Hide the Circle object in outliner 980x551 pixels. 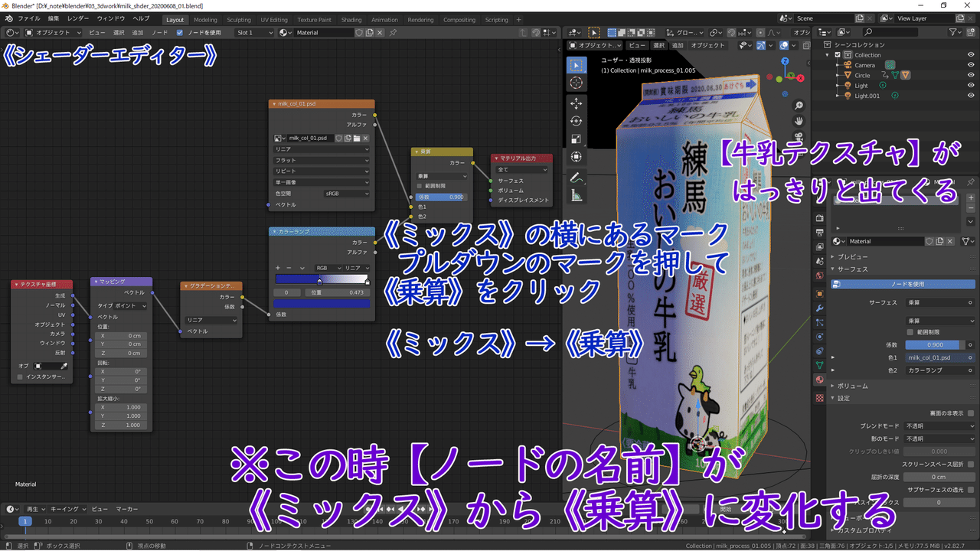[x=971, y=75]
